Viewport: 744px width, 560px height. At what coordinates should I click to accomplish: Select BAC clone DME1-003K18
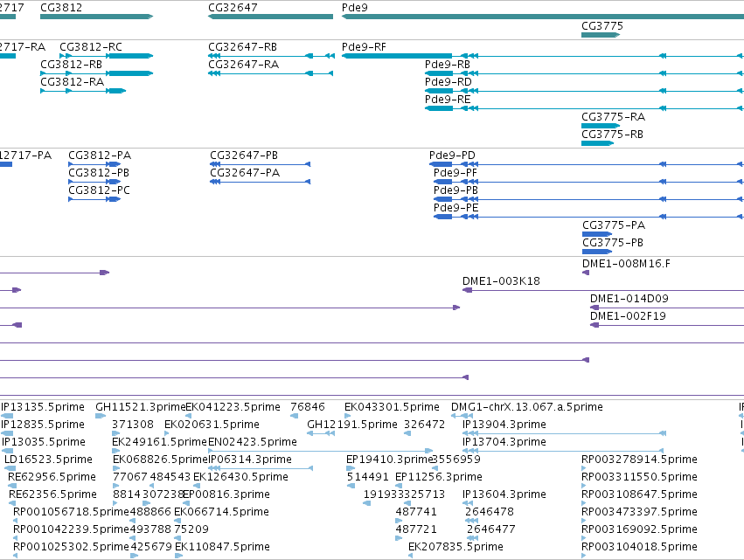[x=501, y=281]
